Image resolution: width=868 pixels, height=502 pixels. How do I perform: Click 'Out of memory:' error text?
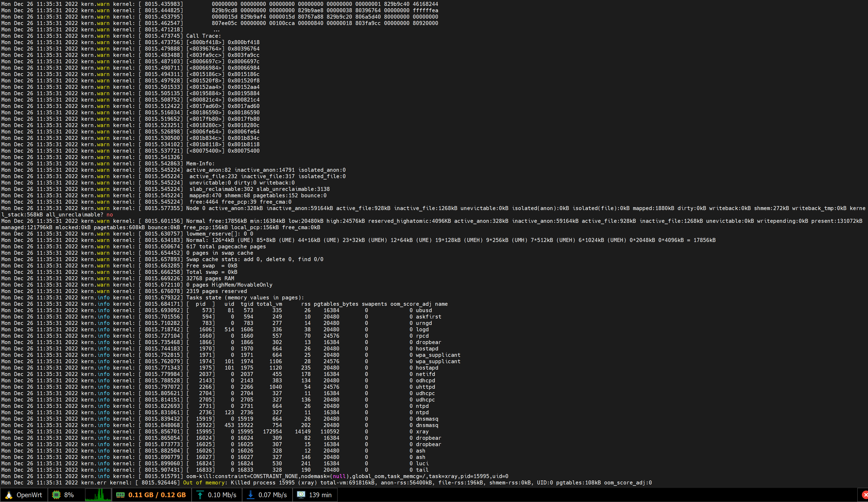click(205, 483)
